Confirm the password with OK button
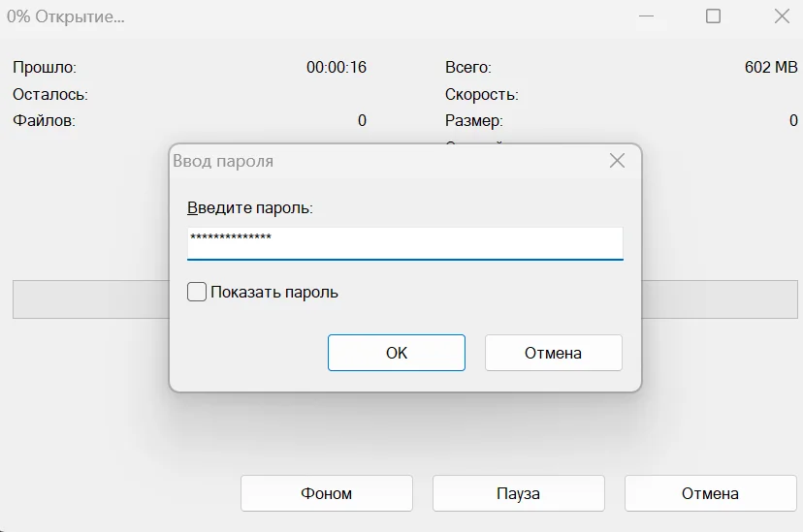803x532 pixels. pos(397,353)
